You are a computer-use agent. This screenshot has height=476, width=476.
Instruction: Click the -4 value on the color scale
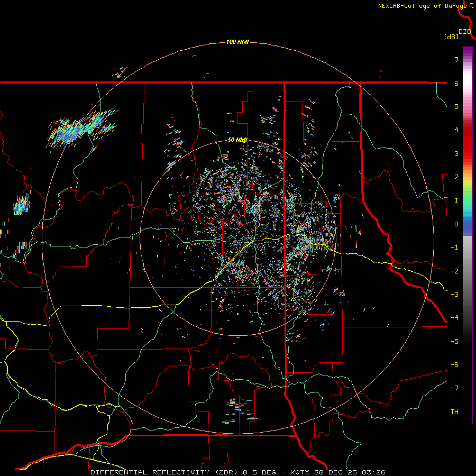(x=454, y=318)
